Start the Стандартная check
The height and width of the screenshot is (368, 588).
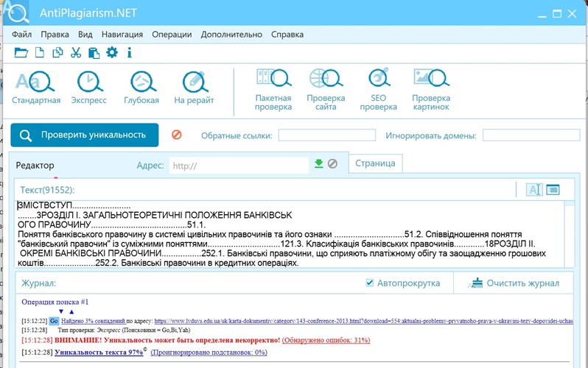click(x=36, y=88)
